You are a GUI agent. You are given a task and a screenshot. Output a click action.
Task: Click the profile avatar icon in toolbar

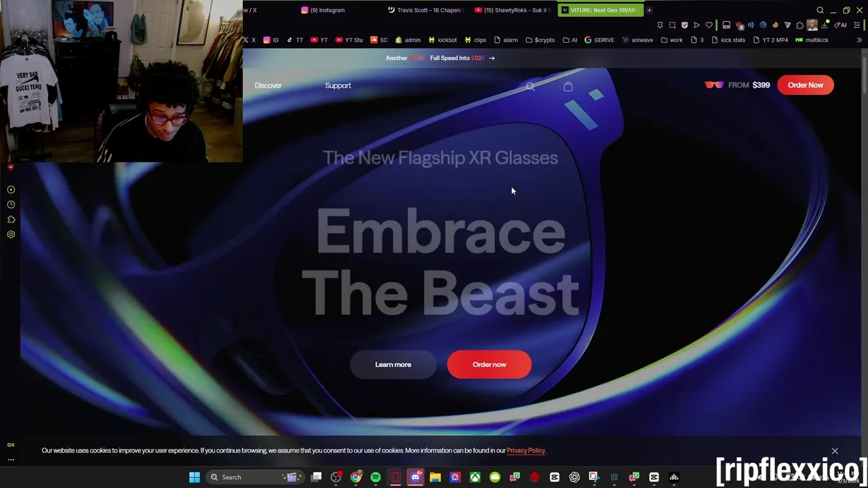pos(812,25)
